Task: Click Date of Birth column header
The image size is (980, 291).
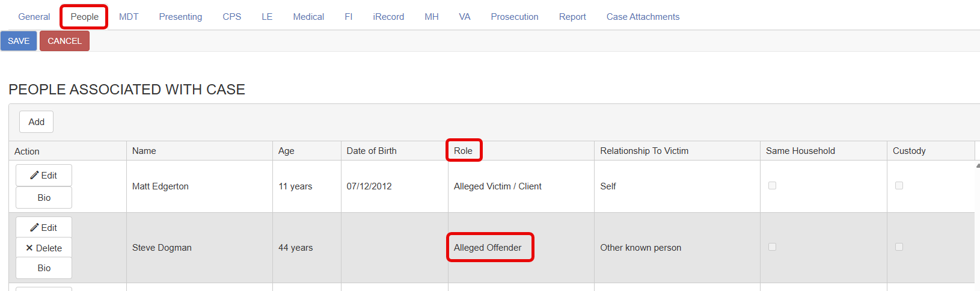Action: pos(394,151)
